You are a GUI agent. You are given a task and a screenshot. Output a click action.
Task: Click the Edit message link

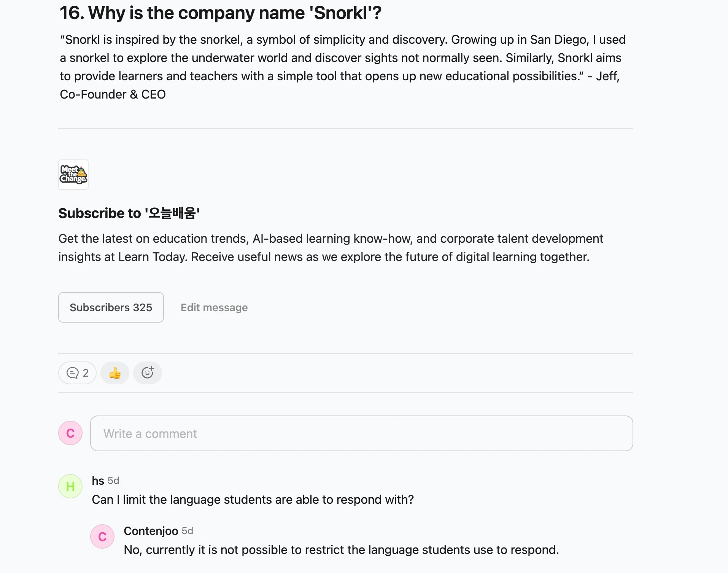(x=214, y=307)
